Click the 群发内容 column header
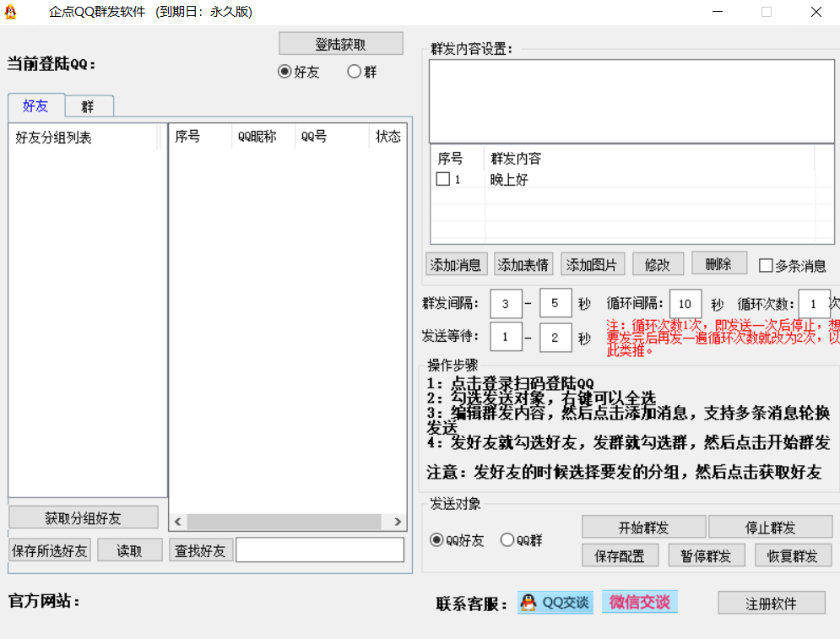840x639 pixels. (x=649, y=158)
